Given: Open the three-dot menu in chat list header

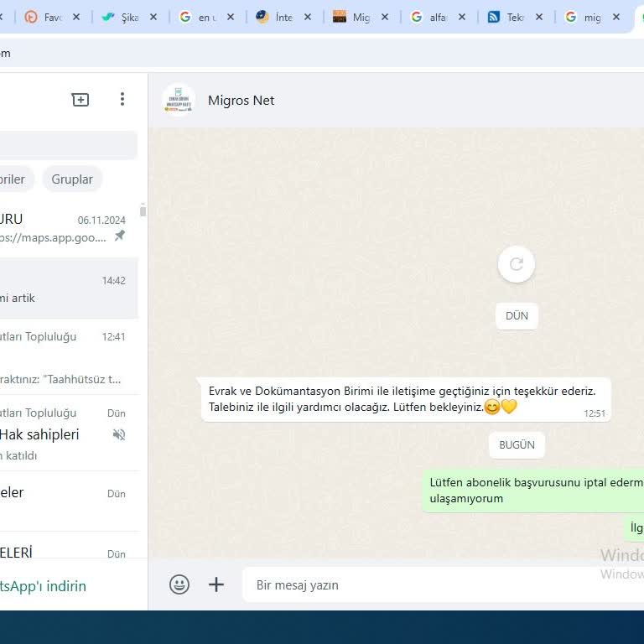Looking at the screenshot, I should coord(122,99).
